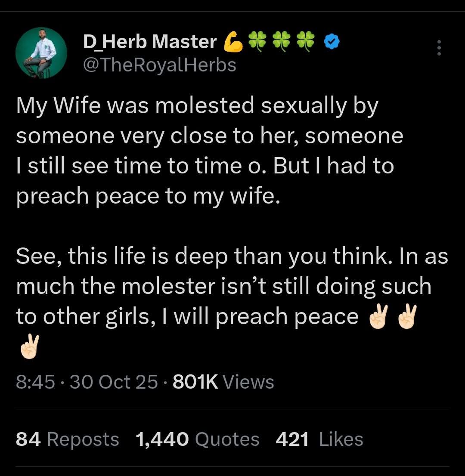Open the D_Herb Master profile picture

pyautogui.click(x=41, y=53)
